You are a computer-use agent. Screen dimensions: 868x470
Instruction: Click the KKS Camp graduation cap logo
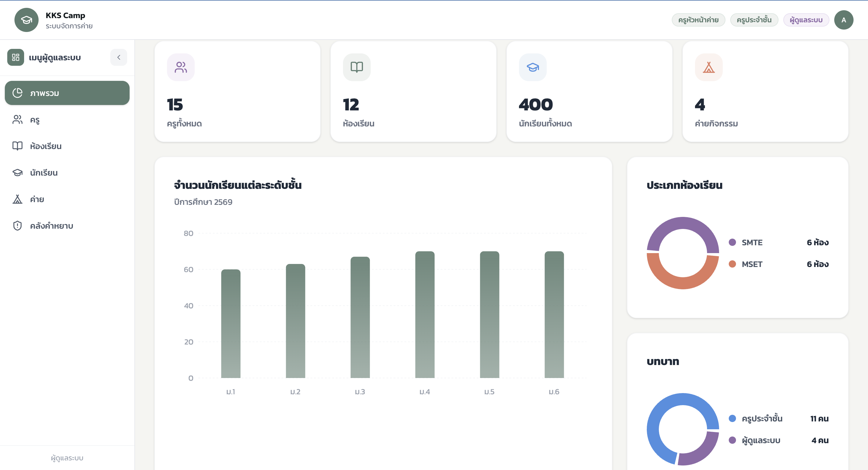click(x=26, y=20)
